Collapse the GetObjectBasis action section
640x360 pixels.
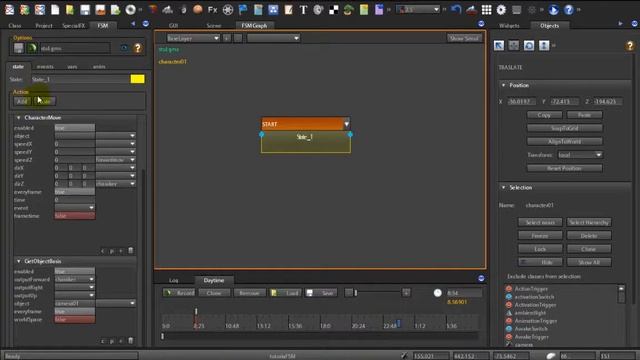(x=18, y=261)
